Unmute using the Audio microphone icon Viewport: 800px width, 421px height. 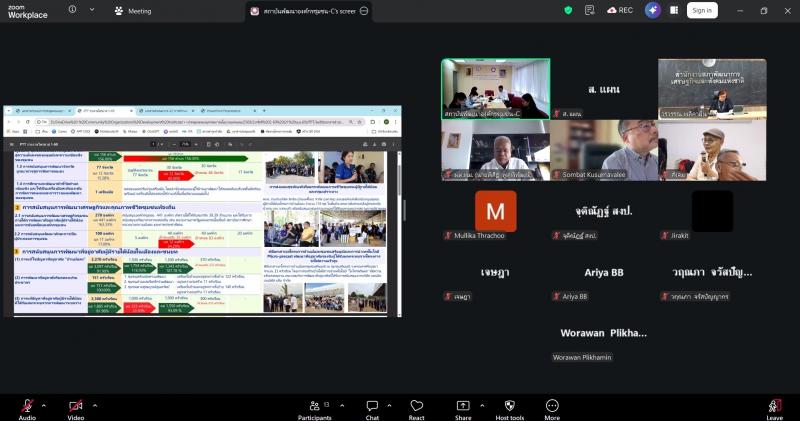pyautogui.click(x=27, y=406)
